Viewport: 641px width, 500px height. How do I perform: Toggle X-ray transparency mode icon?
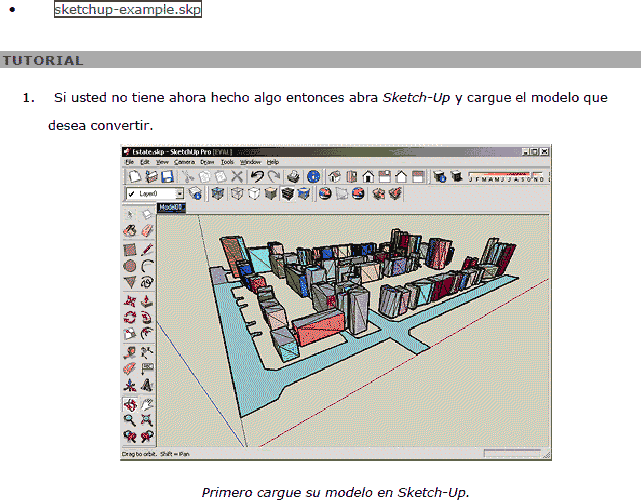[217, 193]
